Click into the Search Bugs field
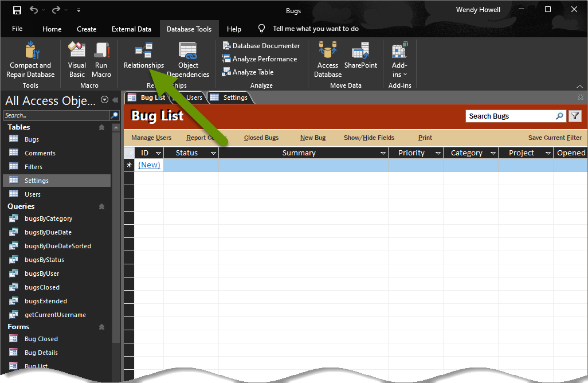The width and height of the screenshot is (588, 383). pos(511,116)
